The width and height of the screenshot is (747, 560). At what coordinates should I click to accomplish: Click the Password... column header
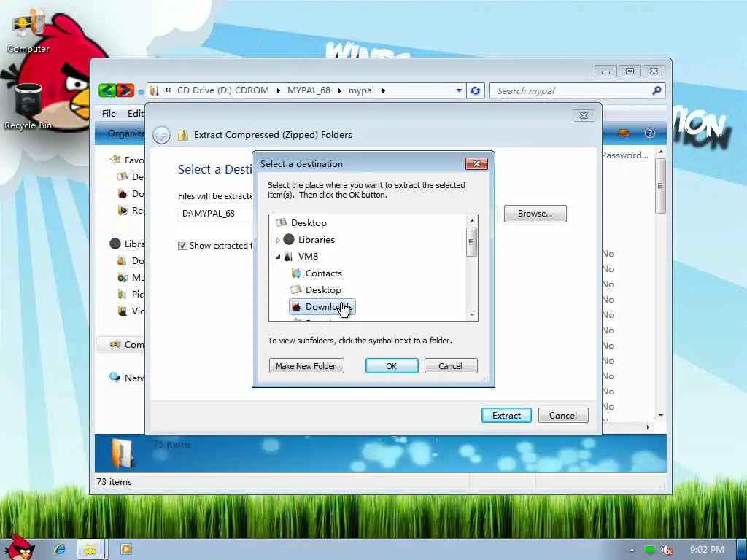624,155
